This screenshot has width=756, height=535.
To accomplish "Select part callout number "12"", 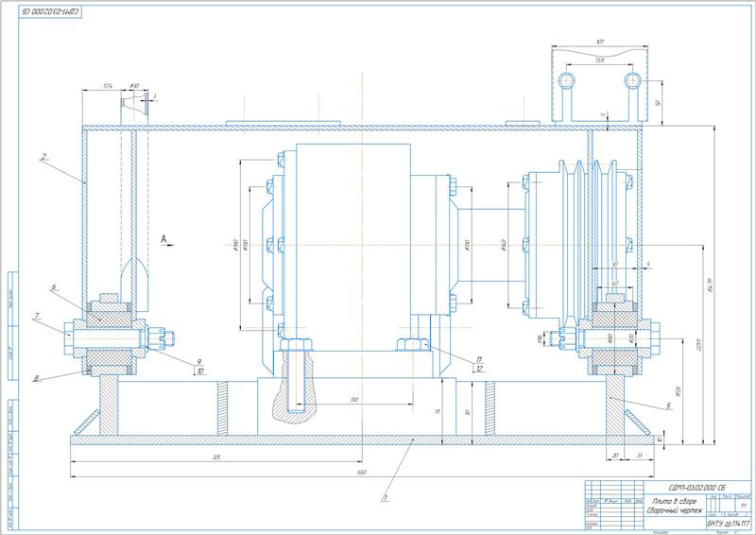I will (x=479, y=369).
